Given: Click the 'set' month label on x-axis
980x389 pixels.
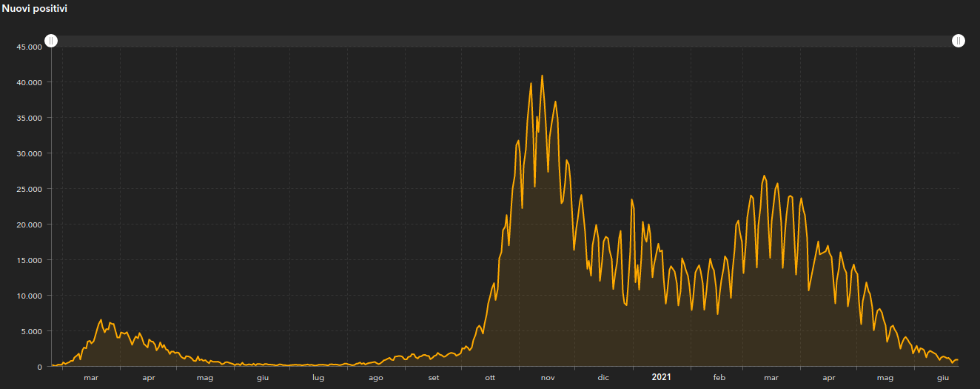Looking at the screenshot, I should (x=434, y=378).
